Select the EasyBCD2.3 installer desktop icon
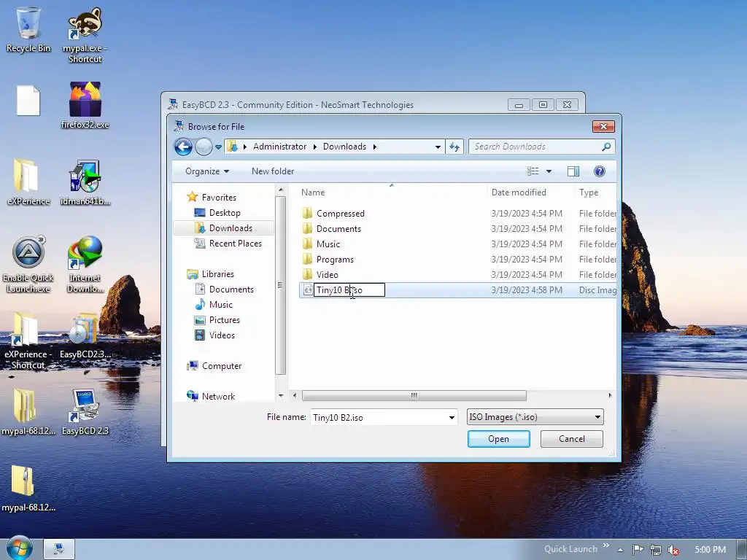The image size is (747, 560). coord(85,335)
